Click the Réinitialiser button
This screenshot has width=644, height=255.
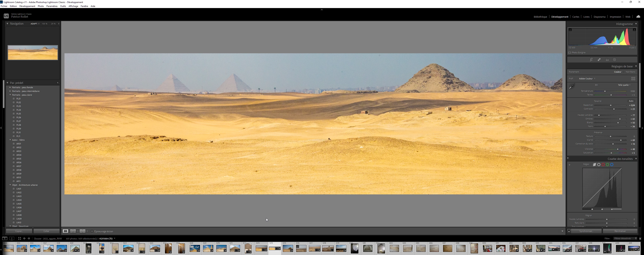[620, 231]
